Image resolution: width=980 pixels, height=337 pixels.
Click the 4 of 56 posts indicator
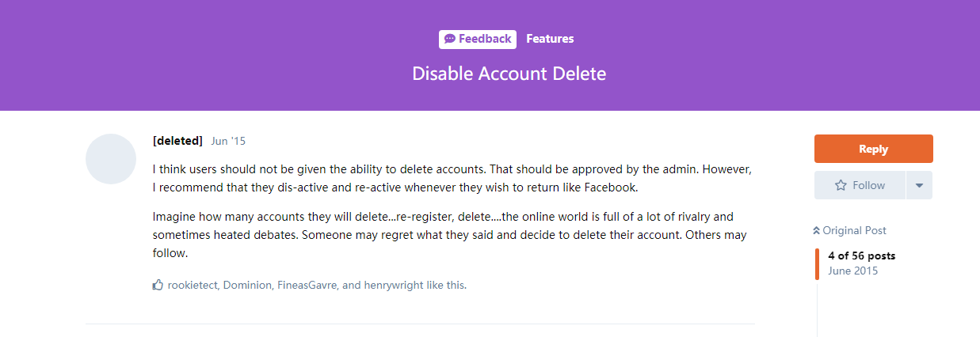tap(861, 256)
